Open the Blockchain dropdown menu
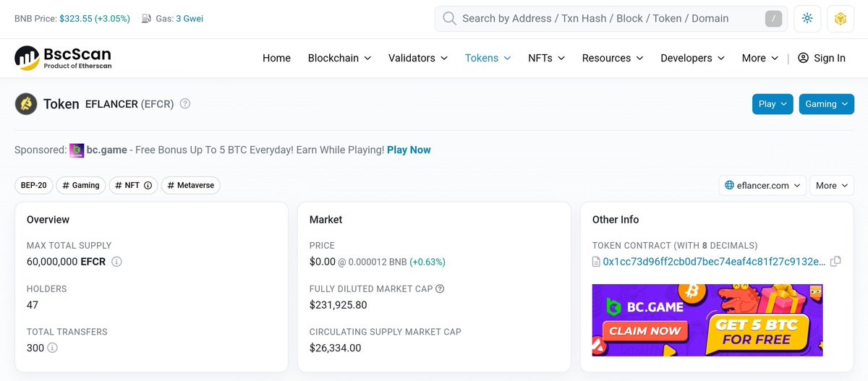The width and height of the screenshot is (868, 381). (339, 58)
